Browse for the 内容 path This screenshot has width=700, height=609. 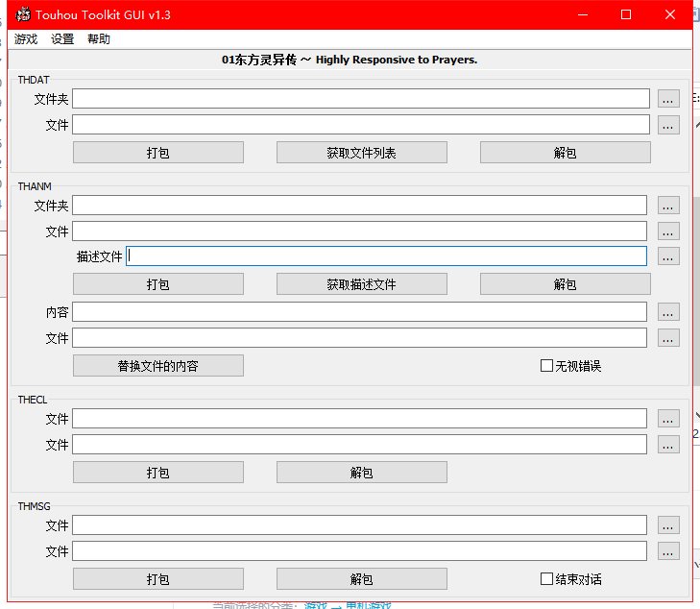click(x=668, y=311)
